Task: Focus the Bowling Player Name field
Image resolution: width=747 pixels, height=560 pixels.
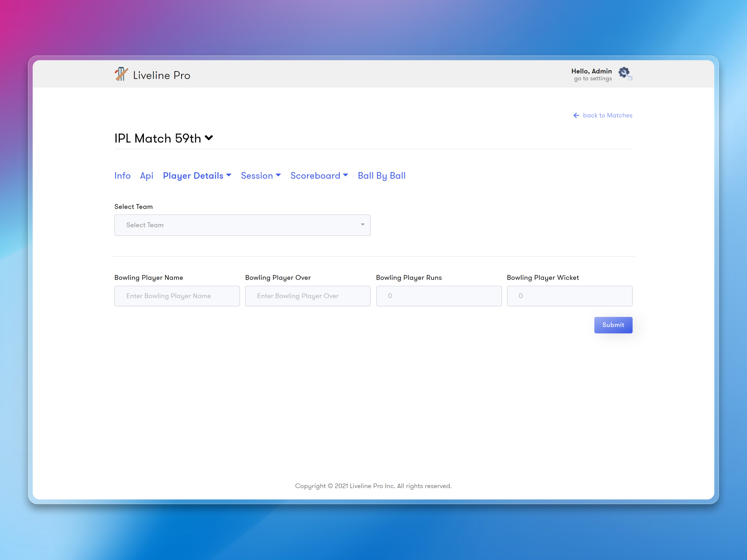Action: tap(177, 296)
